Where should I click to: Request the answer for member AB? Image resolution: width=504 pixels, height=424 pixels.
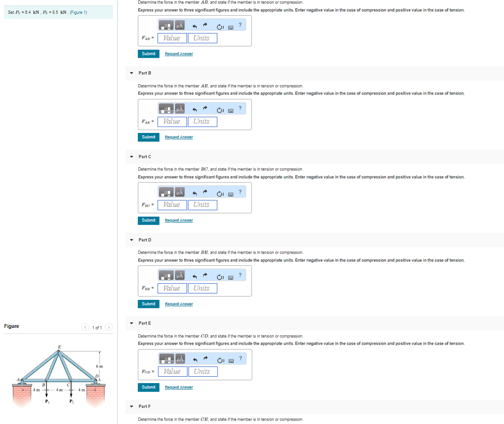179,54
